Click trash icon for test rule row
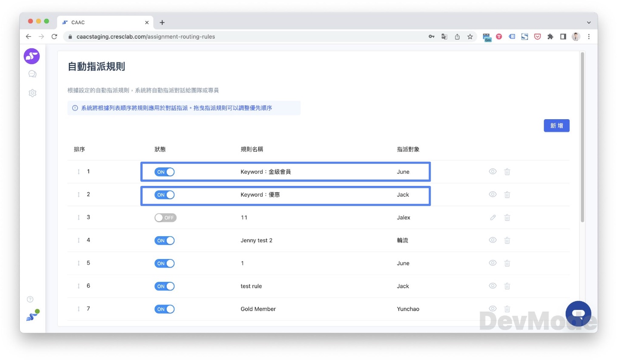The width and height of the screenshot is (620, 364). 507,286
